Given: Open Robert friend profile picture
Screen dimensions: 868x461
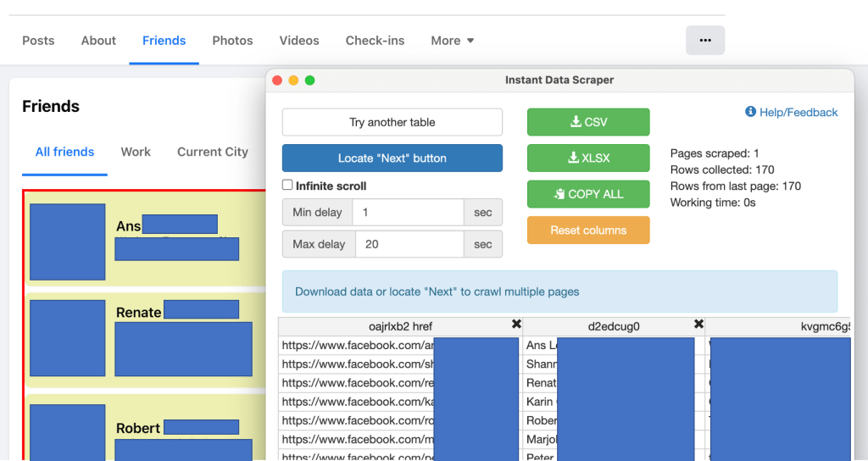Looking at the screenshot, I should (68, 432).
